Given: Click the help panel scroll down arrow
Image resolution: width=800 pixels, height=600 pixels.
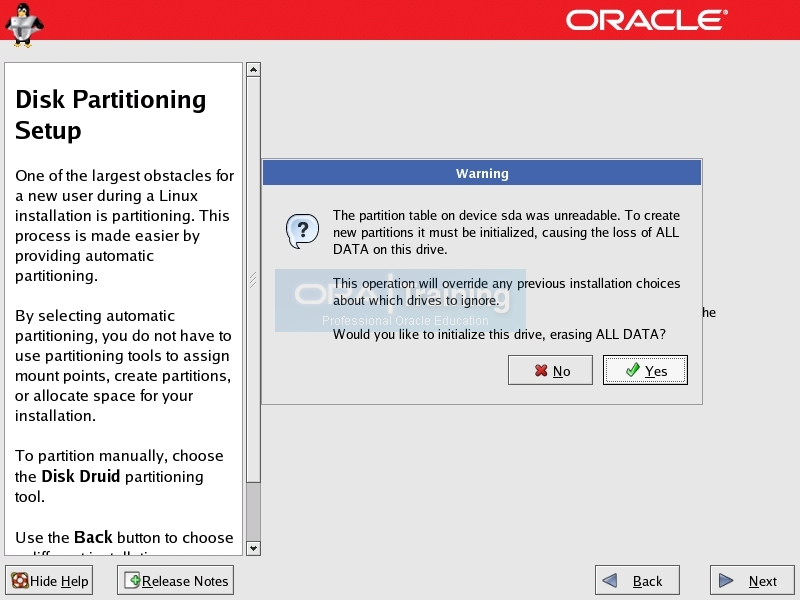Looking at the screenshot, I should pyautogui.click(x=254, y=548).
